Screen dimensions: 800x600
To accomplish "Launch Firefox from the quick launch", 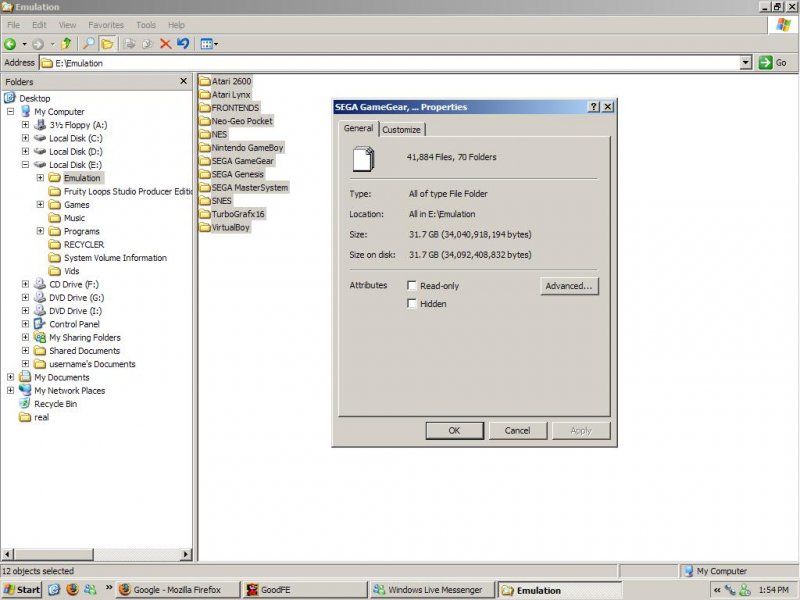I will coord(72,590).
